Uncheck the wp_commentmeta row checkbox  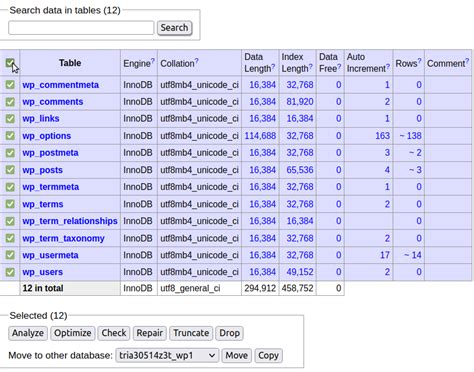tap(10, 85)
